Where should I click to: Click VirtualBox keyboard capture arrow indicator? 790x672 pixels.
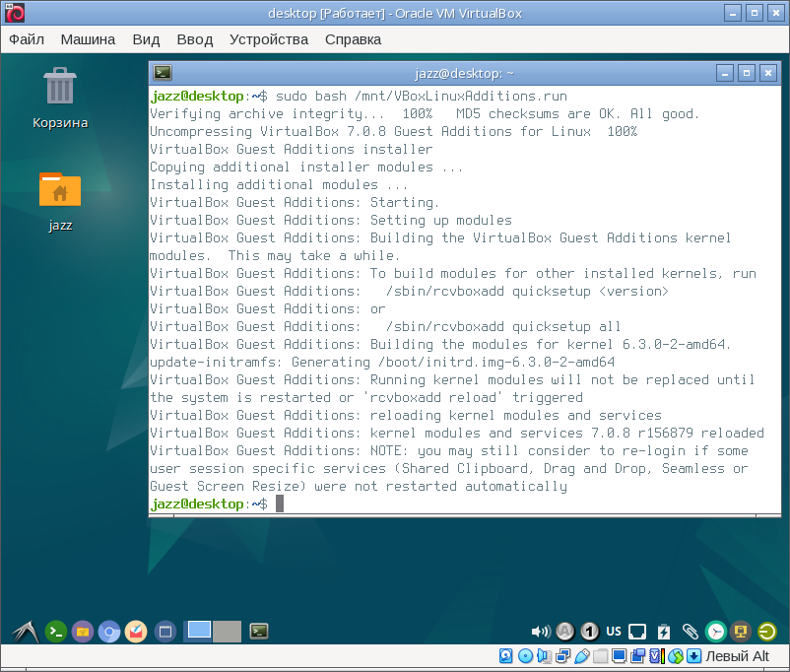pos(693,656)
